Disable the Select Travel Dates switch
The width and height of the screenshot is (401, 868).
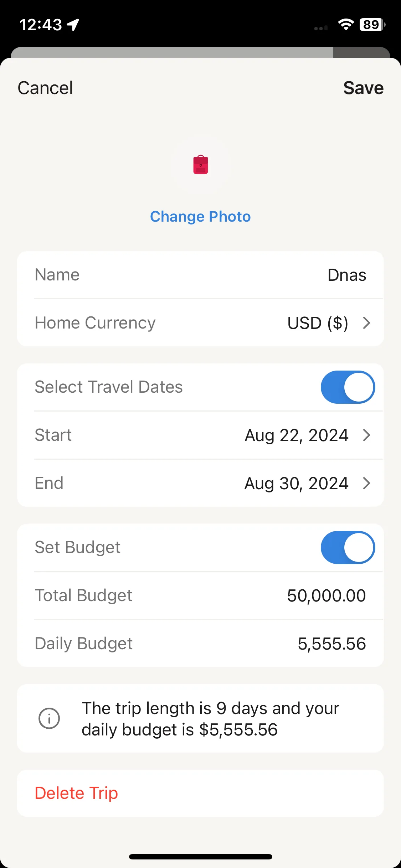[348, 387]
